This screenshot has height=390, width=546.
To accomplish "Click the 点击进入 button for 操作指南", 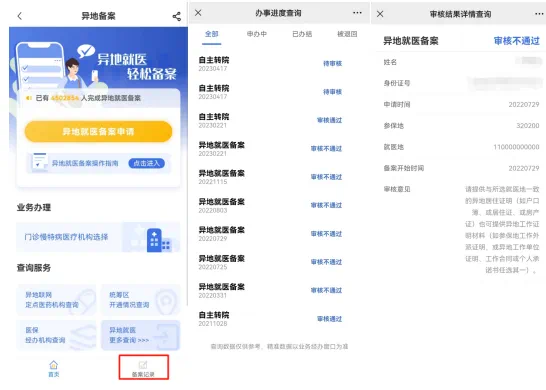I will point(147,163).
